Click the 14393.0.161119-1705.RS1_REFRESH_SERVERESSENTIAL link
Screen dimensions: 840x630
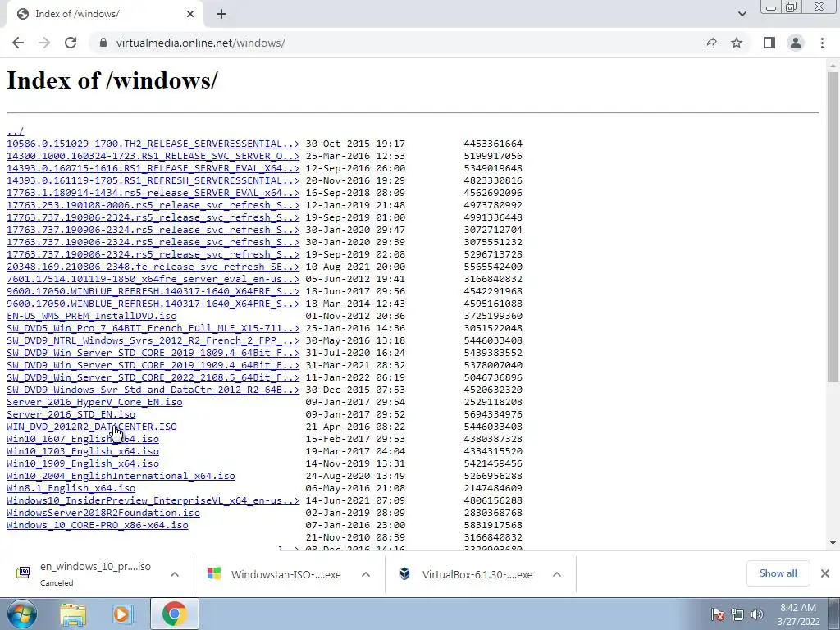click(x=153, y=180)
